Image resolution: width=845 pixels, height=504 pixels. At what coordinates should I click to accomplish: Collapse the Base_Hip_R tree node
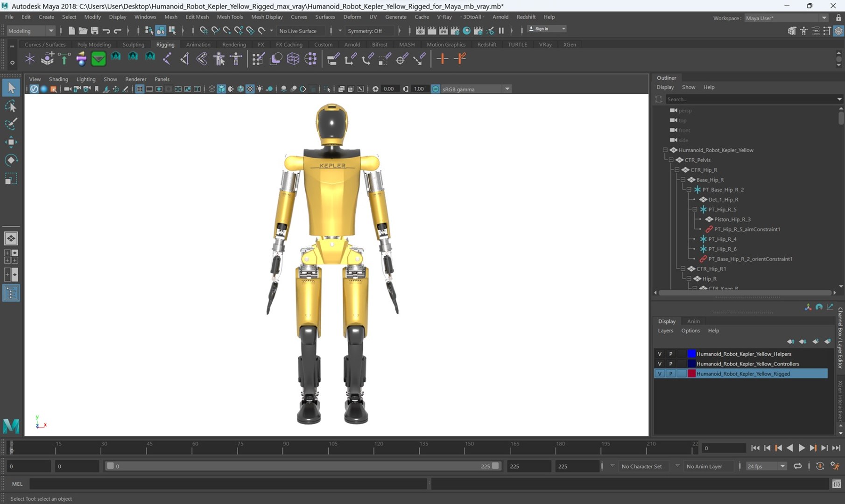coord(683,180)
